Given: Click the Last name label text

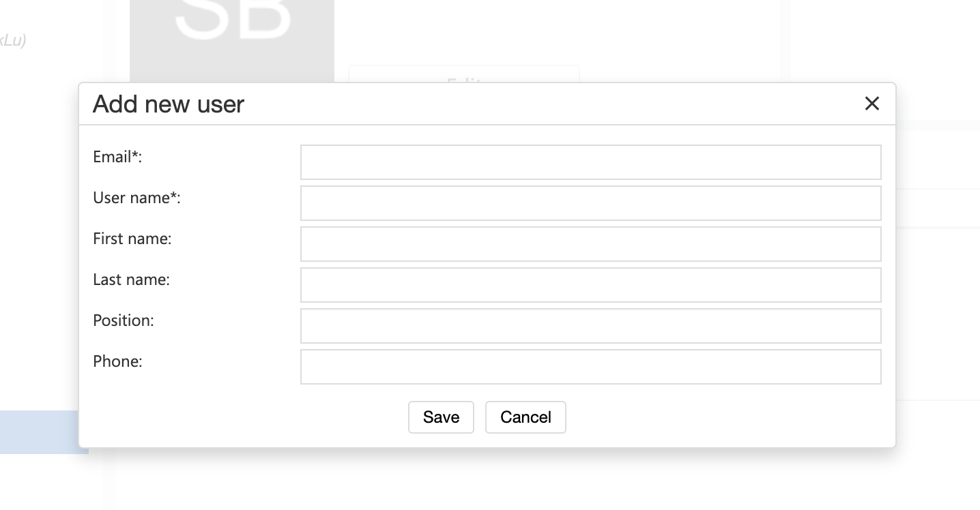Looking at the screenshot, I should point(131,280).
